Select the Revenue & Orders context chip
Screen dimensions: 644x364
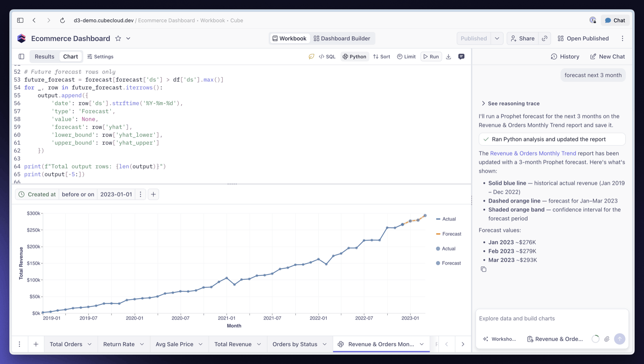[x=555, y=339]
